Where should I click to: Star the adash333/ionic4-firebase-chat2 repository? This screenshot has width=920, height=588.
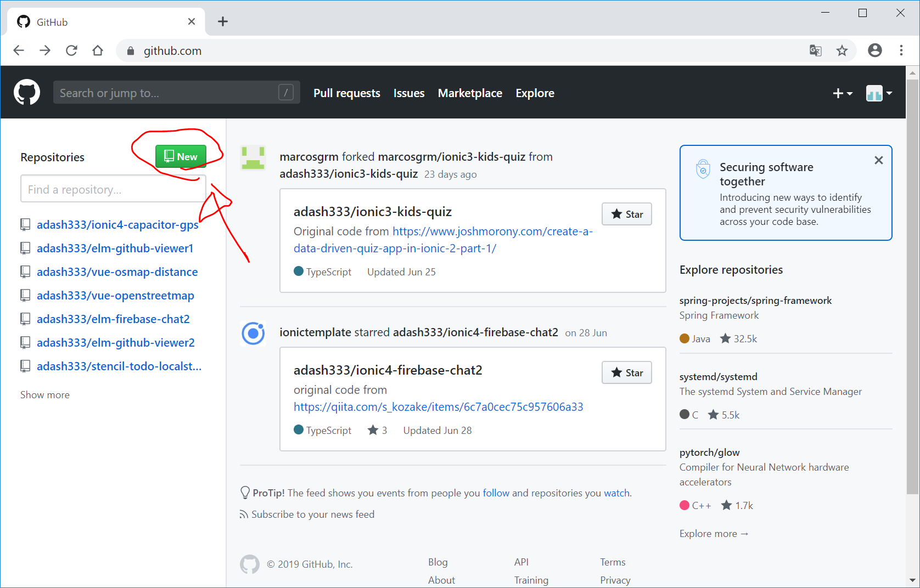(x=626, y=372)
